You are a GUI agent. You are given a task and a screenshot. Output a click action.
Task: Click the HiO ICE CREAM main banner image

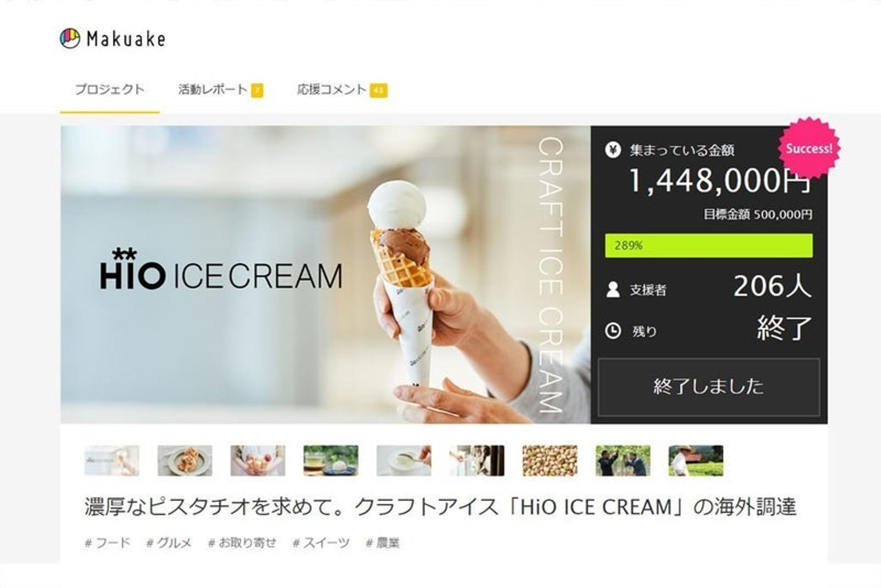325,274
